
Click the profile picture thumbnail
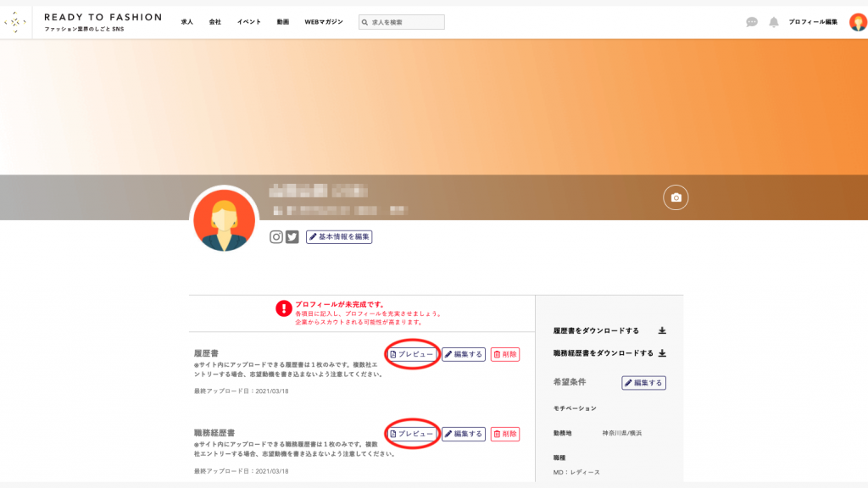tap(224, 219)
